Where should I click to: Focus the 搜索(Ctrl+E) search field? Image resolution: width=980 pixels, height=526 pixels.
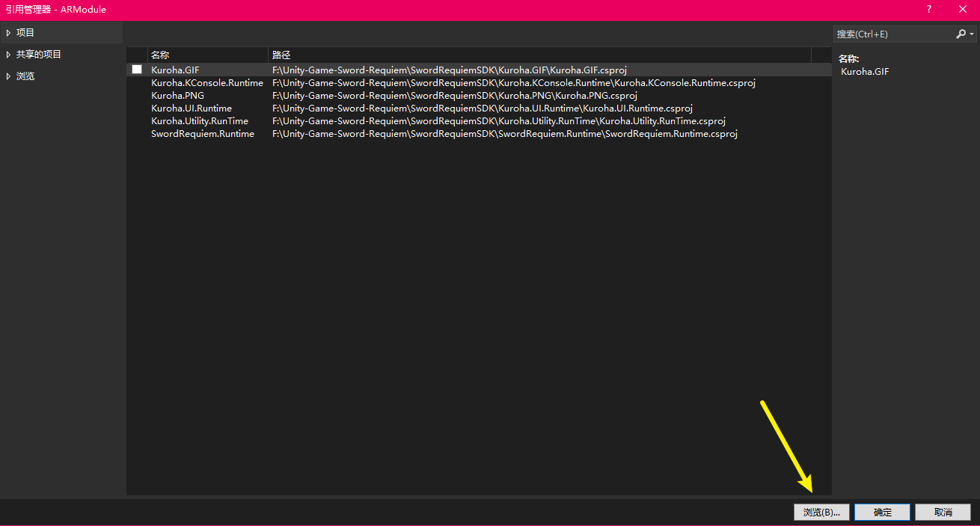coord(892,34)
